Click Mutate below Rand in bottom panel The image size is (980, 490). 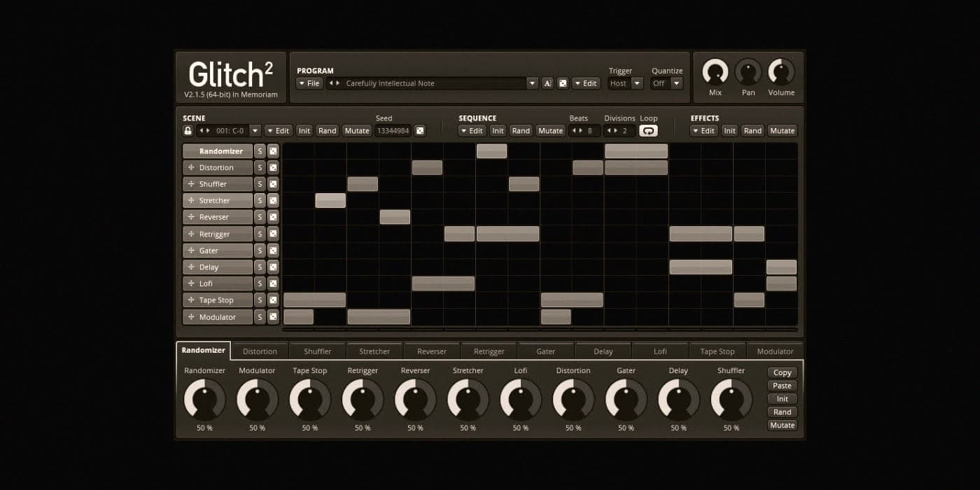782,426
